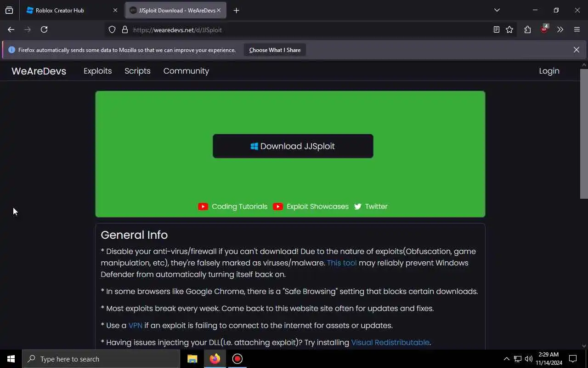588x368 pixels.
Task: Toggle reader view
Action: point(496,29)
